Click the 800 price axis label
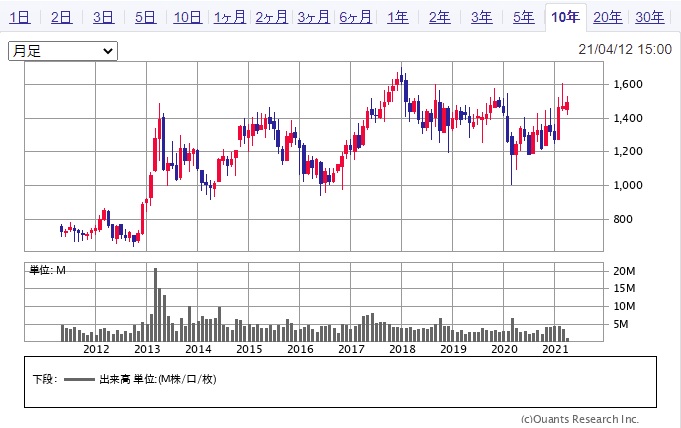Screen dimensions: 681x428 point(623,219)
